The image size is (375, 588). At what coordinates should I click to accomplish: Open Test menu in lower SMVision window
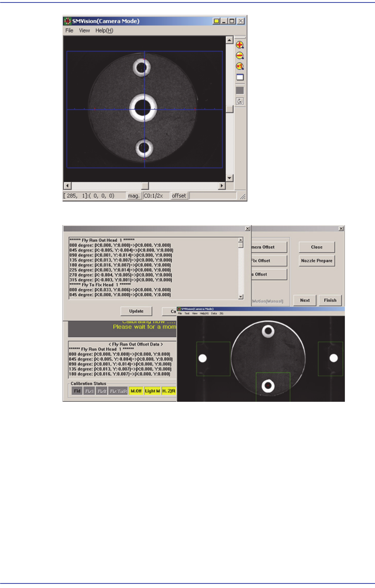coord(187,313)
